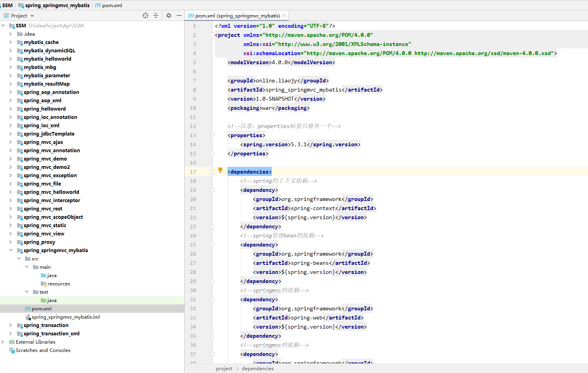This screenshot has height=373, width=588.
Task: Hide the Project panel with minimize icon
Action: [179, 15]
